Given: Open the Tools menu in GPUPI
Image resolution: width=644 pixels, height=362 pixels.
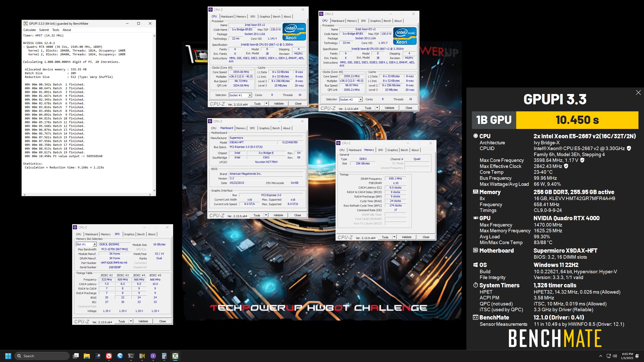Looking at the screenshot, I should [x=56, y=30].
